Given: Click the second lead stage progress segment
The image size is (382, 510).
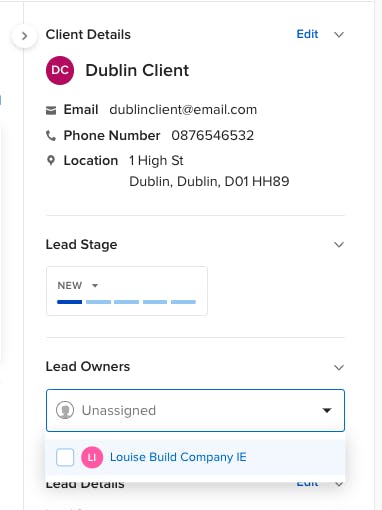Looking at the screenshot, I should [x=98, y=302].
